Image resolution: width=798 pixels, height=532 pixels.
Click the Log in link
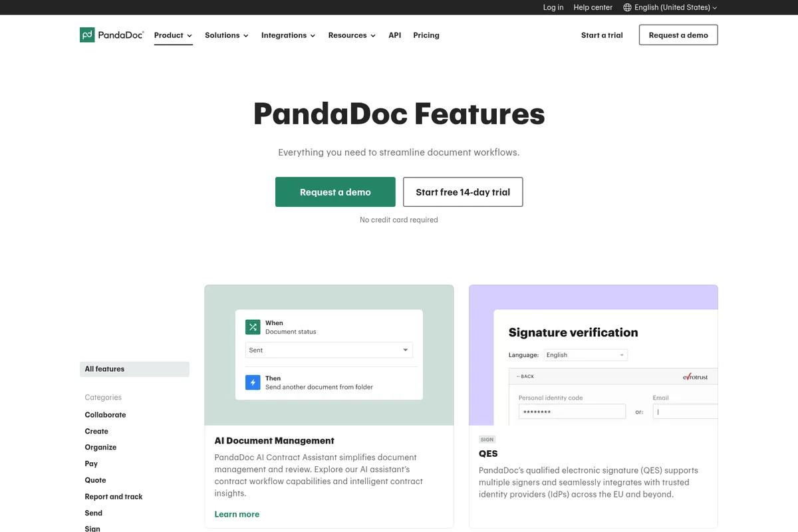(x=553, y=7)
